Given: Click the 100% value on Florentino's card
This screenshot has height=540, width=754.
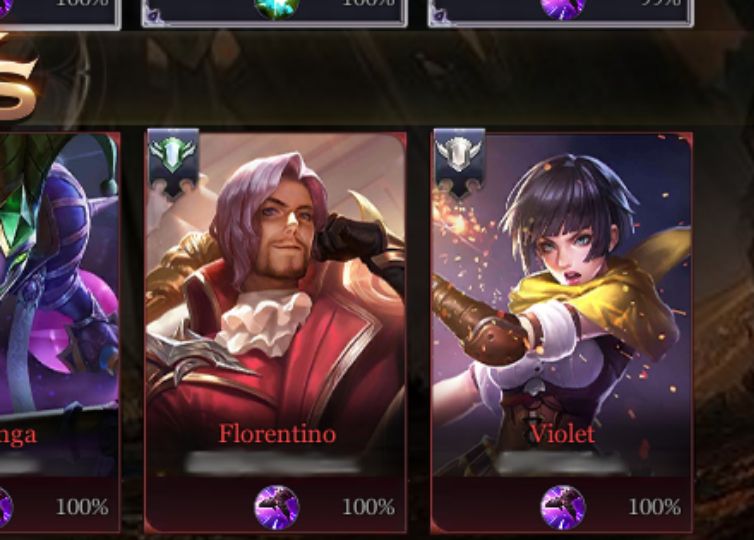Looking at the screenshot, I should (x=368, y=507).
